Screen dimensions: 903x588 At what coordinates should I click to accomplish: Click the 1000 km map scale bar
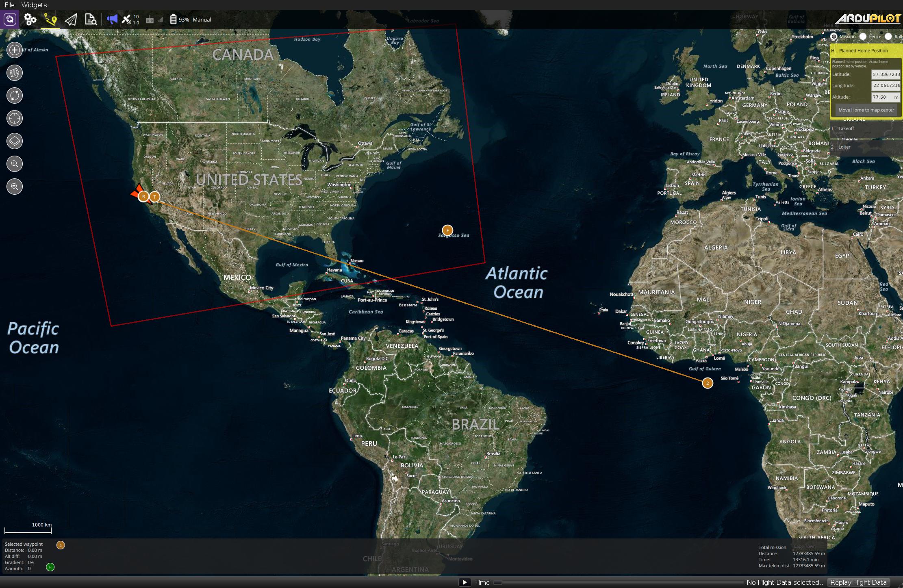click(x=28, y=528)
